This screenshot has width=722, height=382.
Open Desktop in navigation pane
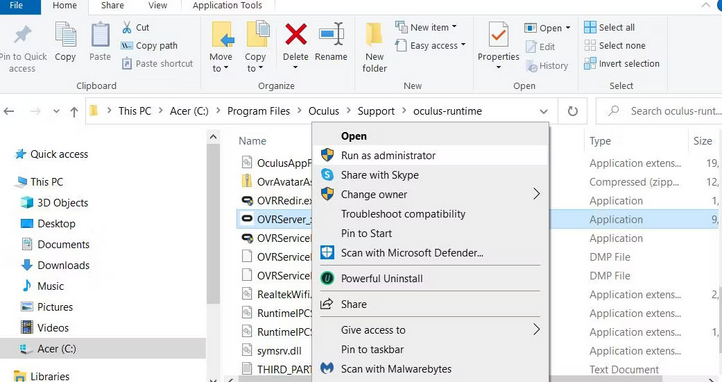click(x=48, y=224)
